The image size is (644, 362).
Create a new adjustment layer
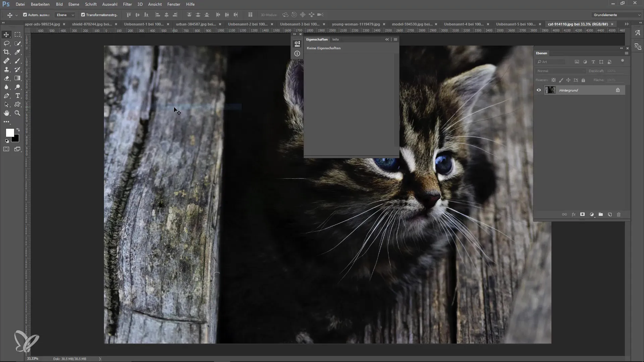pos(592,215)
